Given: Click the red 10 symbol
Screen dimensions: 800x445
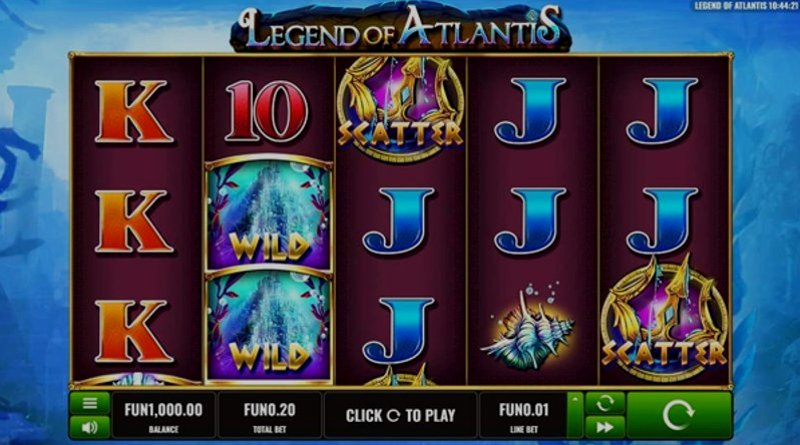Looking at the screenshot, I should [x=267, y=111].
